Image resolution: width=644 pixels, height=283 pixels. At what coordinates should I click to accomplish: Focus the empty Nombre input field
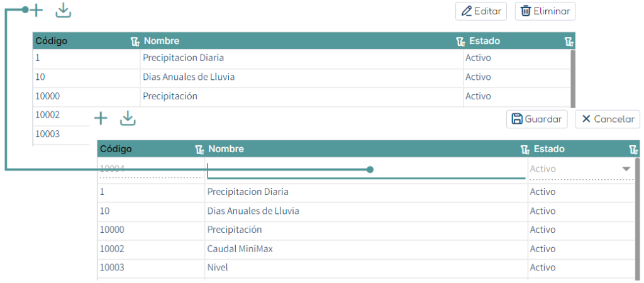[367, 170]
